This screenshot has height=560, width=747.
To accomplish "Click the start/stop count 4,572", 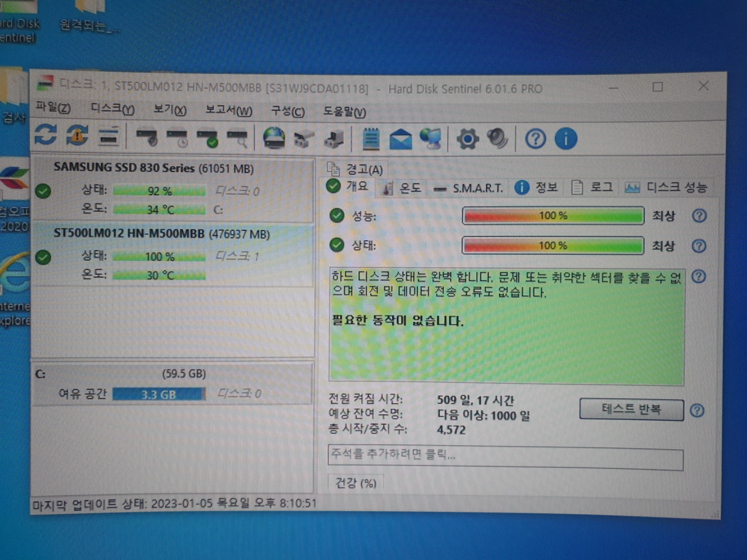I will 451,430.
